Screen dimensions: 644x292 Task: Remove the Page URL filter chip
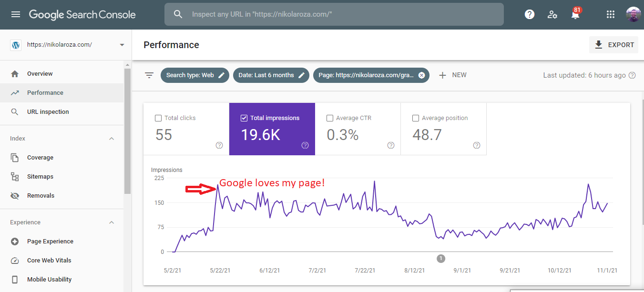point(421,75)
